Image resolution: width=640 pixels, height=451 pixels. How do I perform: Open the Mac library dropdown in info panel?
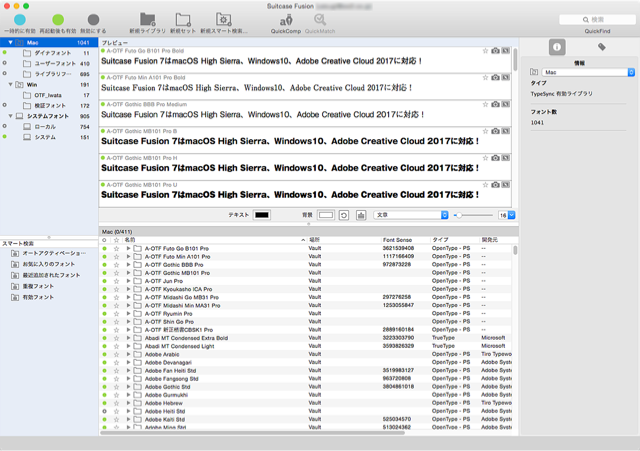(588, 72)
